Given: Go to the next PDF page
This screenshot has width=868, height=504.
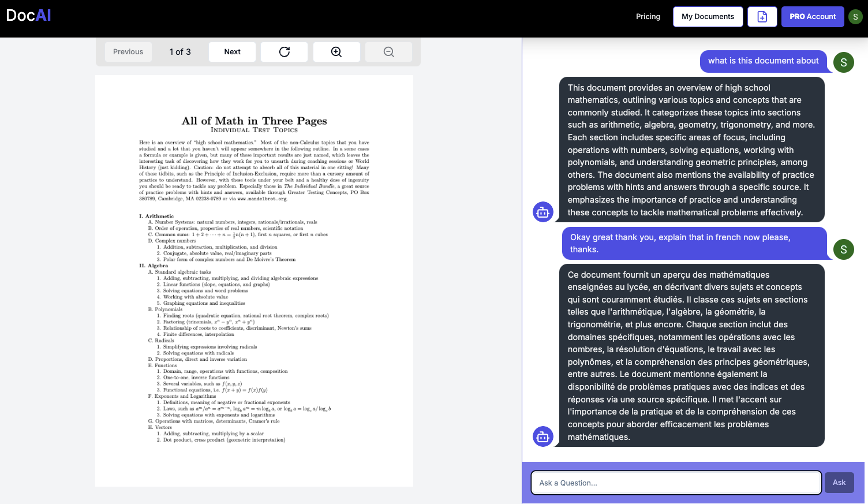Looking at the screenshot, I should tap(232, 52).
